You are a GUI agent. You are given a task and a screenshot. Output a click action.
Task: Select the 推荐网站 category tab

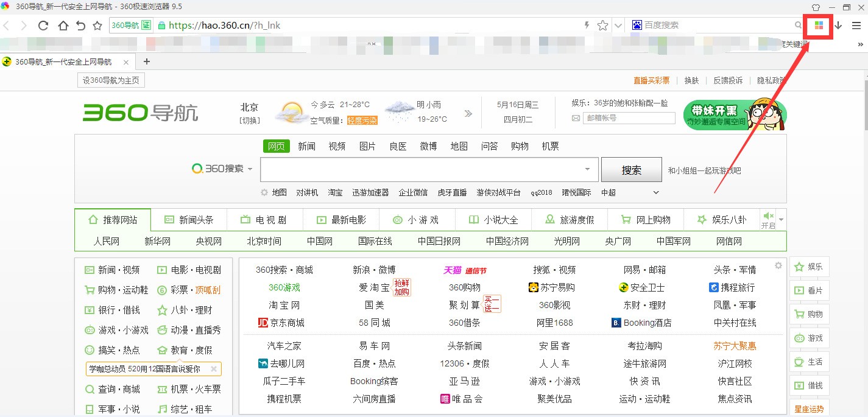[x=112, y=220]
